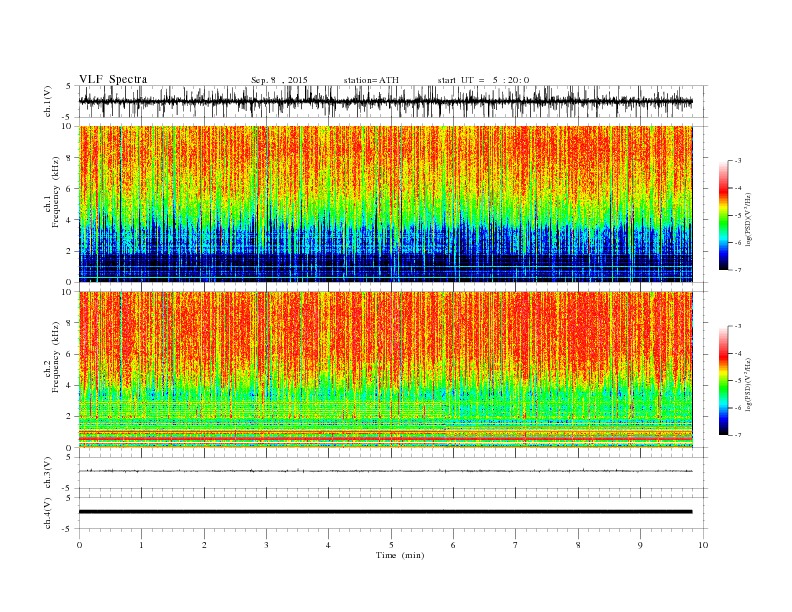Click the ch.1 spectrogram colorbar
This screenshot has width=792, height=612.
(723, 215)
